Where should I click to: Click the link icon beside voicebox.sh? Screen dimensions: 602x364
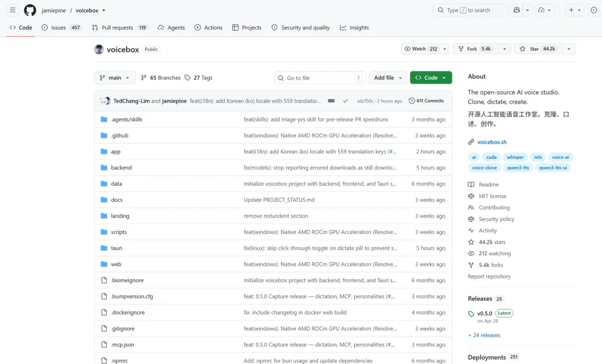click(471, 142)
